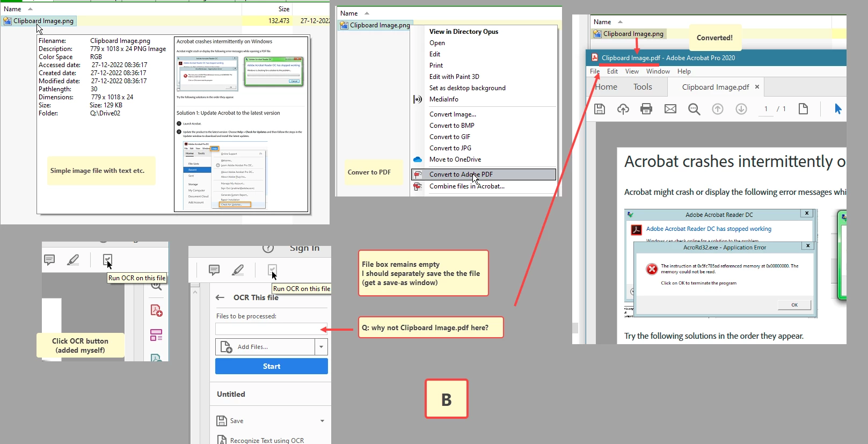Choose Print from the context menu
The image size is (868, 444).
point(436,65)
